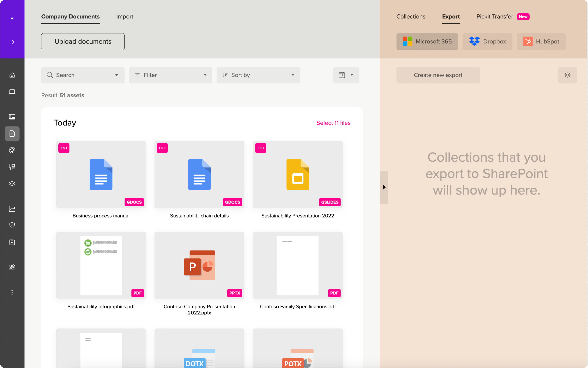Switch to the Import tab

pyautogui.click(x=125, y=17)
